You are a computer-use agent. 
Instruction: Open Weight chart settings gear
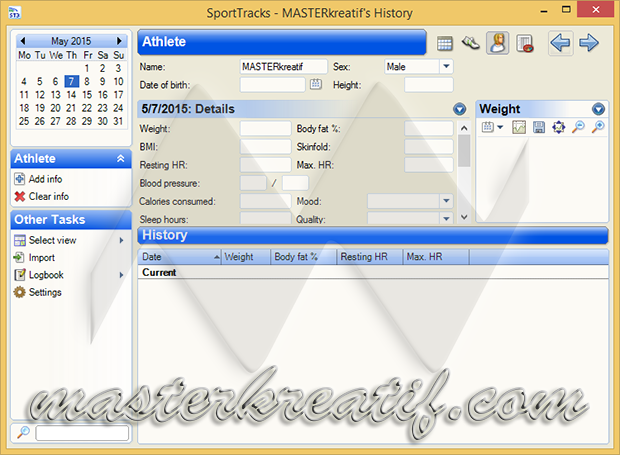pos(559,127)
